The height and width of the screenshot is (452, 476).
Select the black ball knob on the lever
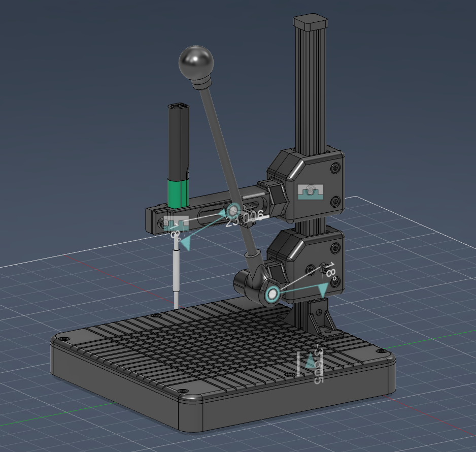(x=196, y=62)
